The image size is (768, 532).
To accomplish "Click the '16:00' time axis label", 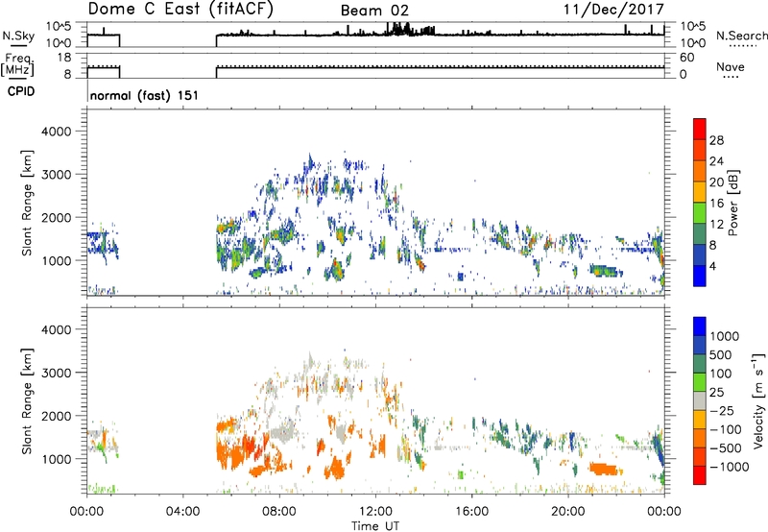I will coord(471,512).
